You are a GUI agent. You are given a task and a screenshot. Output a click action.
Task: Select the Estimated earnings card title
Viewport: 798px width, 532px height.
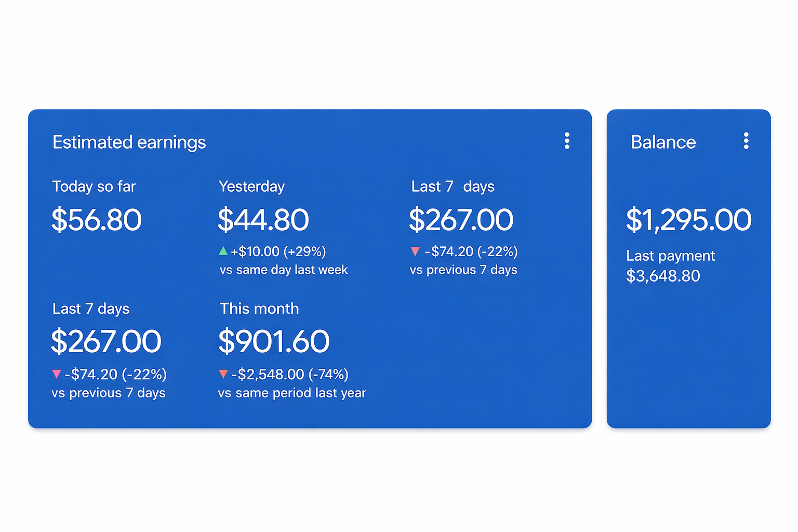[x=129, y=142]
